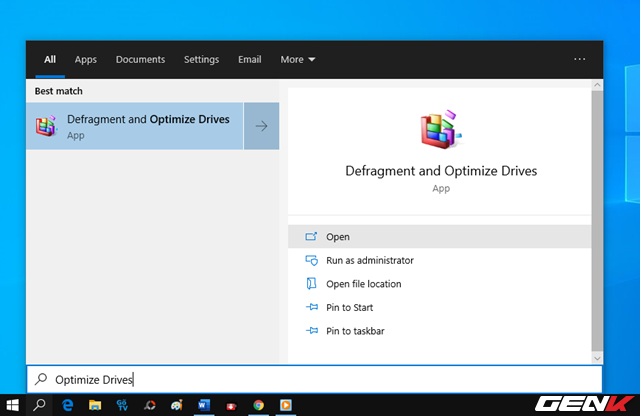Expand the More filter dropdown
The image size is (640, 416).
click(x=298, y=60)
